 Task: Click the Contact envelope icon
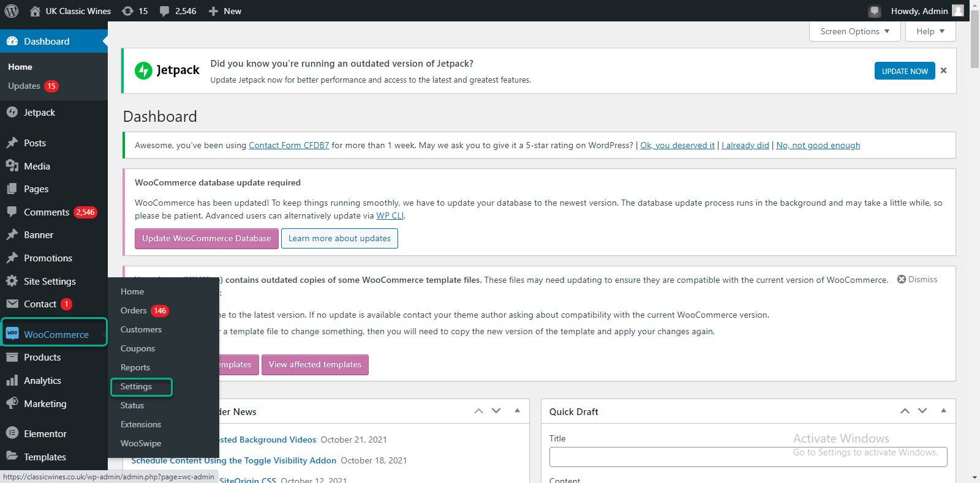(12, 304)
